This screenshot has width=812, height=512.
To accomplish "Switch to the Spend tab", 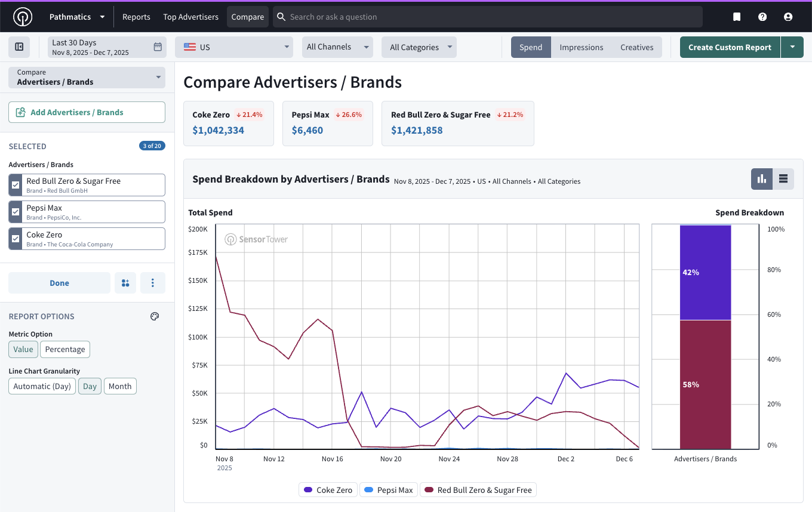I will tap(531, 47).
